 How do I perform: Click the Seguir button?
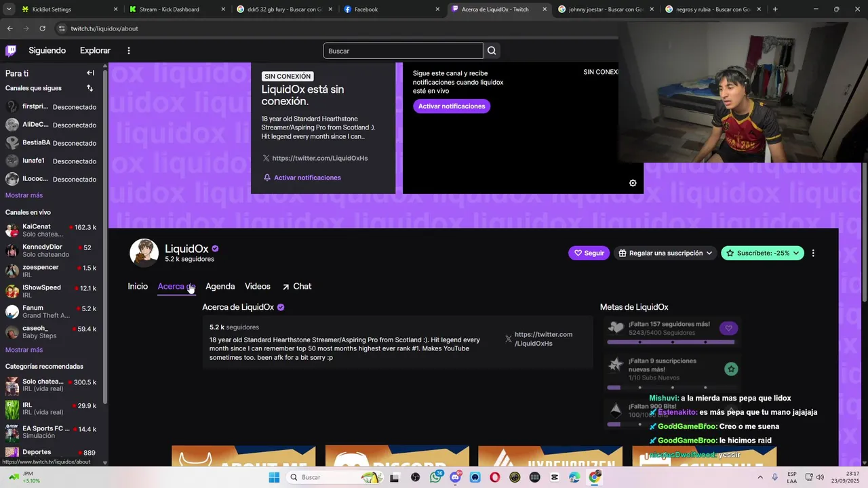589,253
